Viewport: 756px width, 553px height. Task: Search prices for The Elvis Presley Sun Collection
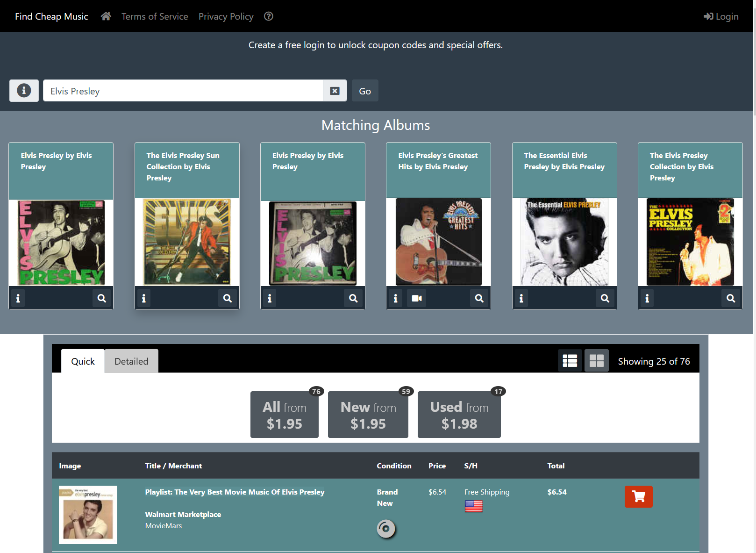(x=227, y=298)
